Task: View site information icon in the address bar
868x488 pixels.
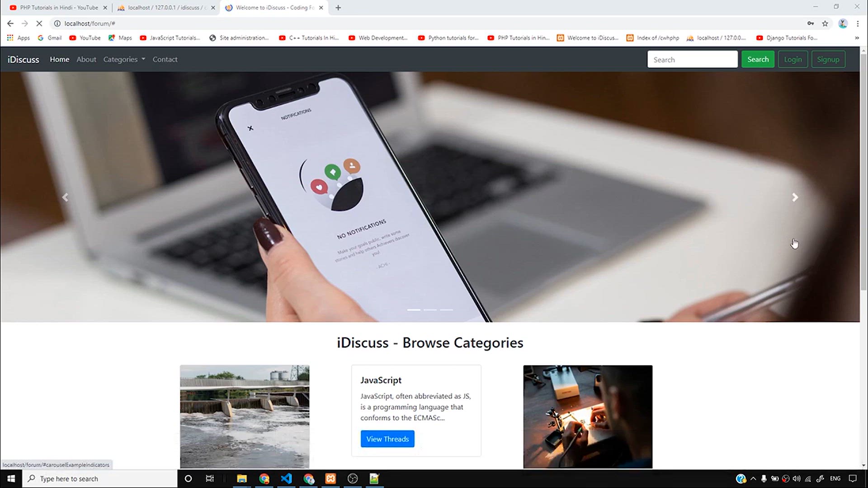Action: tap(57, 23)
